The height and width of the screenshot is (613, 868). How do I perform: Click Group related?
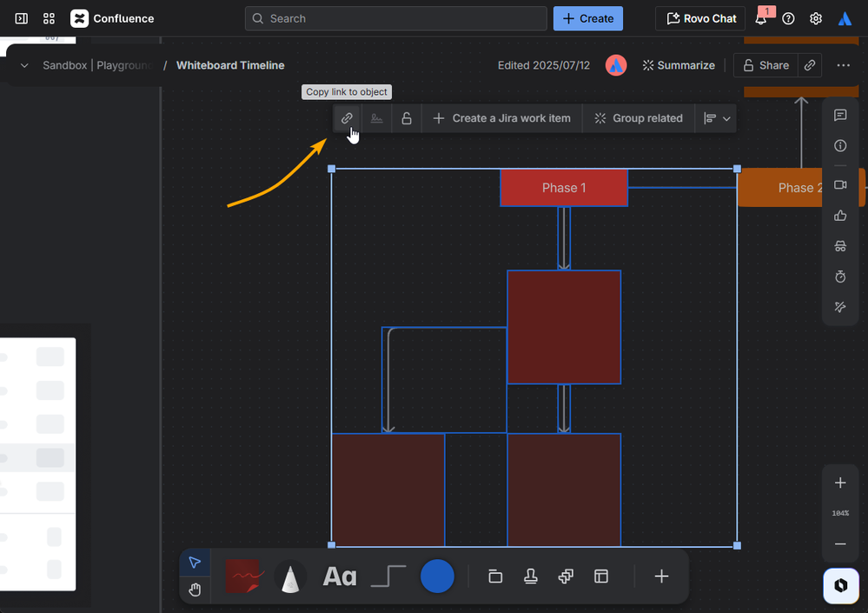639,118
